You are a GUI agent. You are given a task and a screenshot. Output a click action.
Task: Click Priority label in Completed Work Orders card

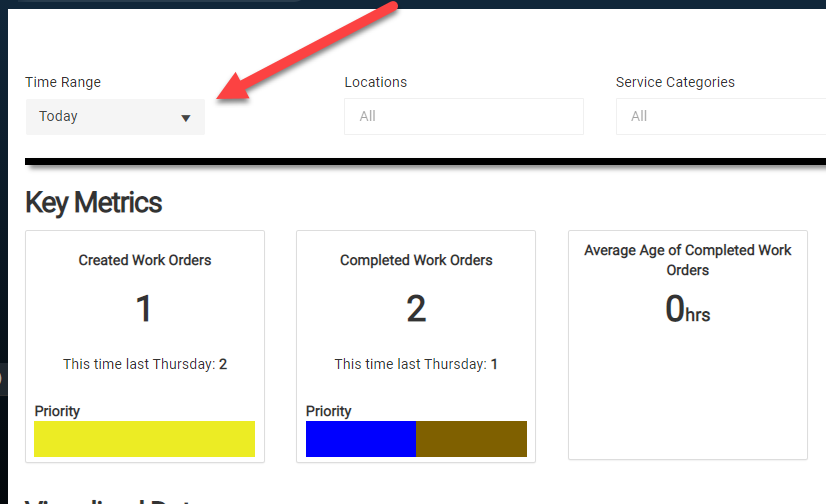[329, 411]
